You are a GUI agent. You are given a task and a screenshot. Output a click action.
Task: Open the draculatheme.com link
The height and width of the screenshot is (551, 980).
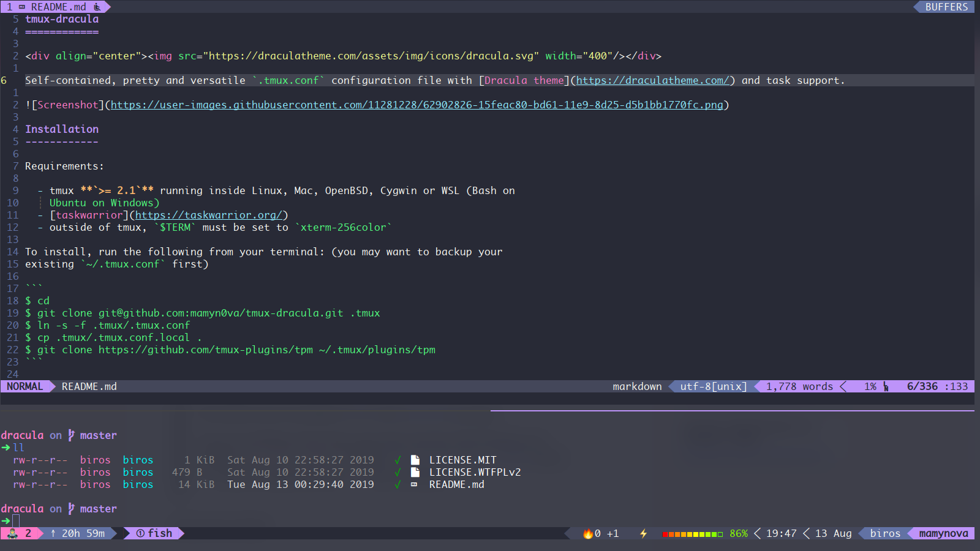coord(652,80)
